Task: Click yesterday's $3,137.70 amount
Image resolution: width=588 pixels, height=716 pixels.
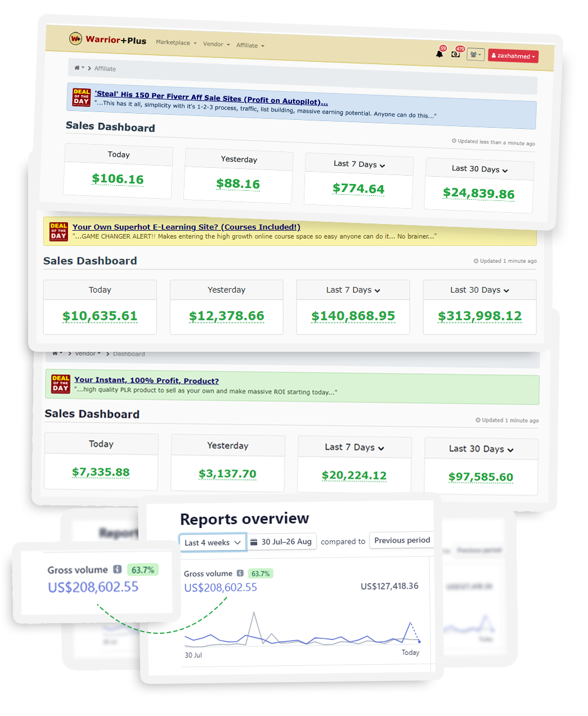Action: 227,473
